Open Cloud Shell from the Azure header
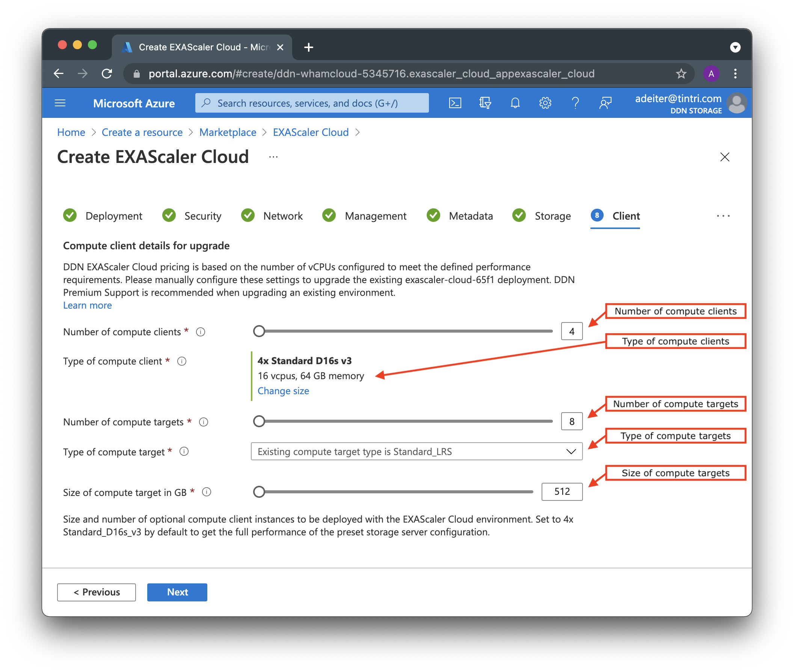Viewport: 794px width, 672px height. pos(455,103)
